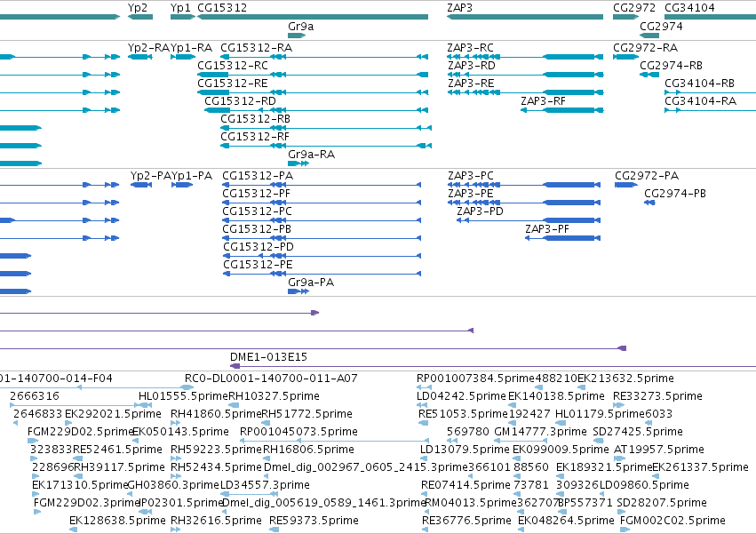The width and height of the screenshot is (756, 534).
Task: Select transcript CG34104-RB
Action: [700, 84]
